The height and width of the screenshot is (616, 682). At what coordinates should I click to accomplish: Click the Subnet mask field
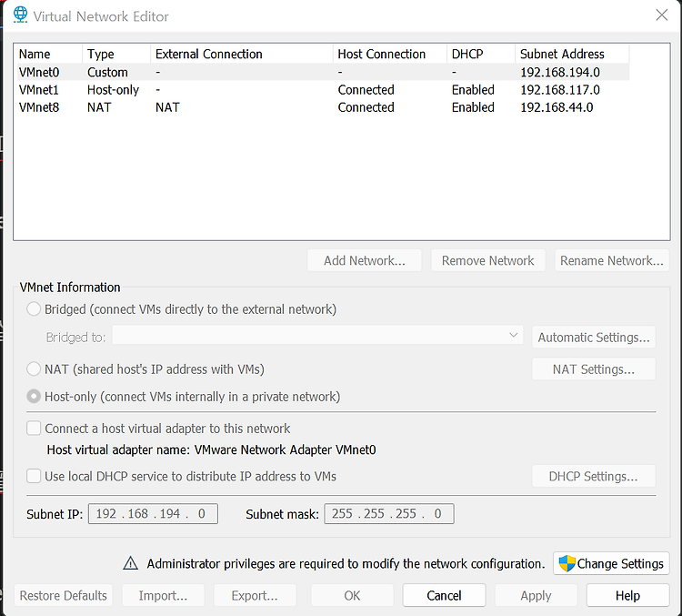click(389, 514)
